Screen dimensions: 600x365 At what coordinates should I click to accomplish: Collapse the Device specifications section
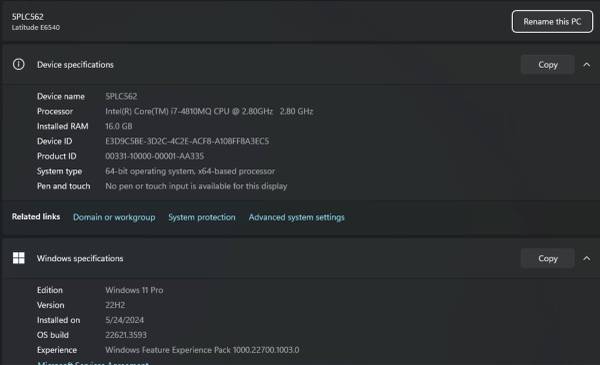click(x=587, y=65)
